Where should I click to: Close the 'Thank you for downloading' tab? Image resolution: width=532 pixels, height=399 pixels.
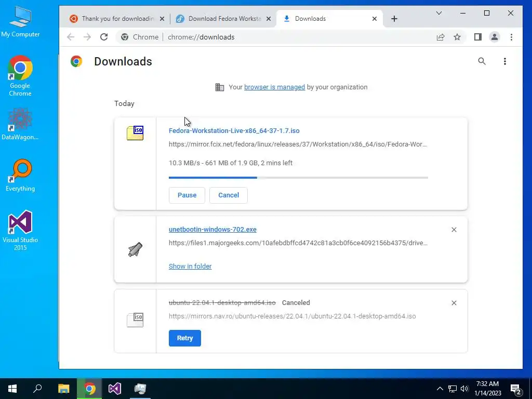pos(162,19)
